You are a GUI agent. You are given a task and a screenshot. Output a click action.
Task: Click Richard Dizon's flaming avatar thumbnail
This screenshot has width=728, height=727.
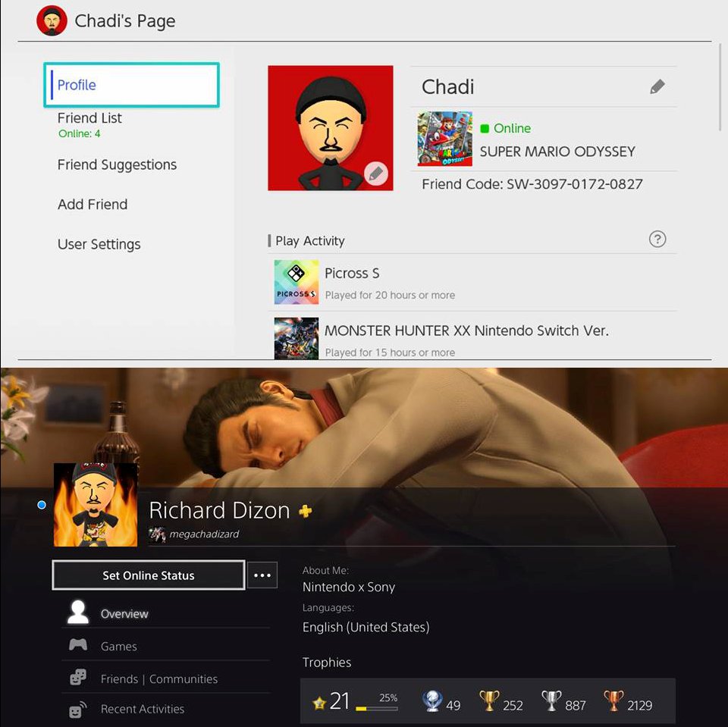coord(96,505)
